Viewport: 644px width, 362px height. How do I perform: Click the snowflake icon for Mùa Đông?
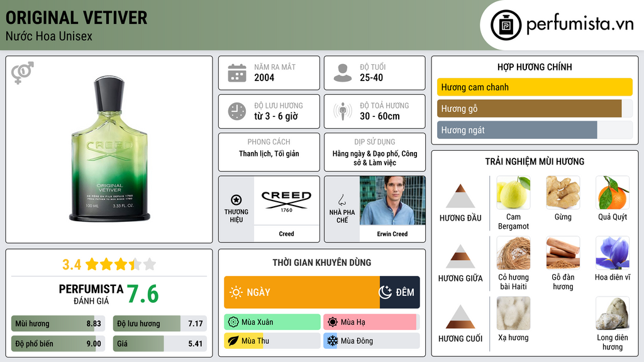(332, 341)
